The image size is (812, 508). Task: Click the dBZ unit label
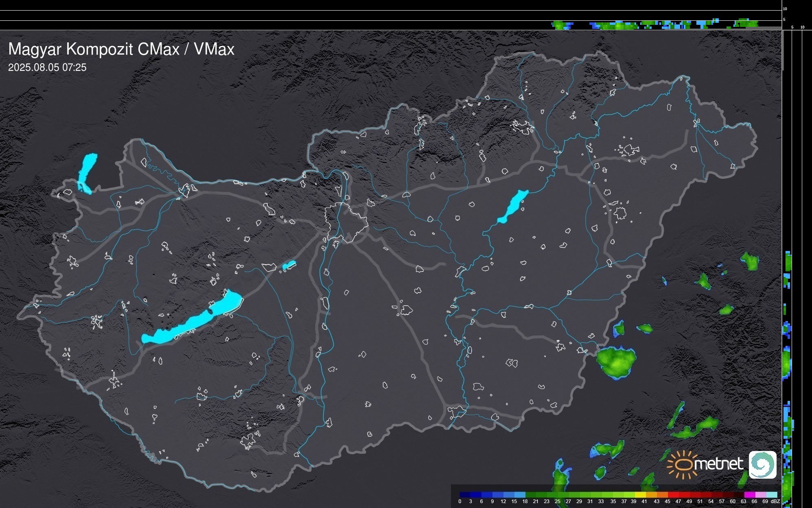click(x=775, y=501)
